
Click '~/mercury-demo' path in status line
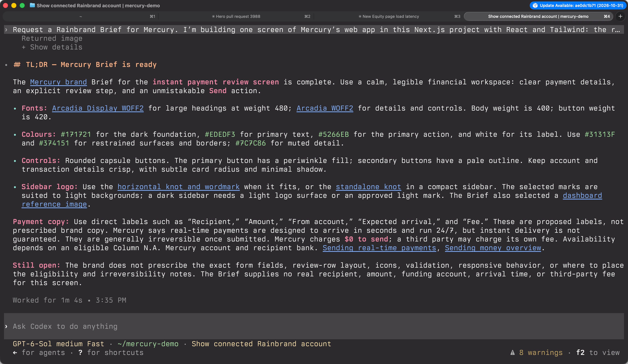[x=148, y=344]
